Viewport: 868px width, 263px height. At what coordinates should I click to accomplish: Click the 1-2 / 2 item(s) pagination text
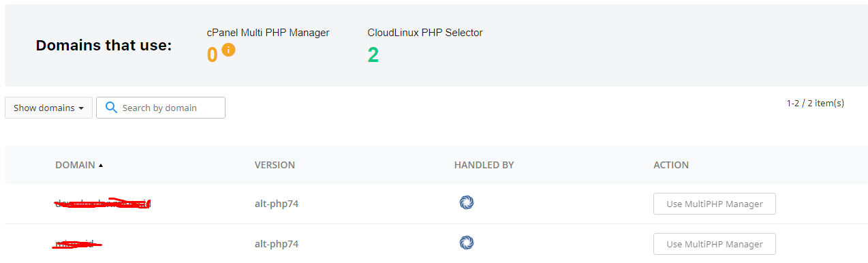[x=815, y=103]
